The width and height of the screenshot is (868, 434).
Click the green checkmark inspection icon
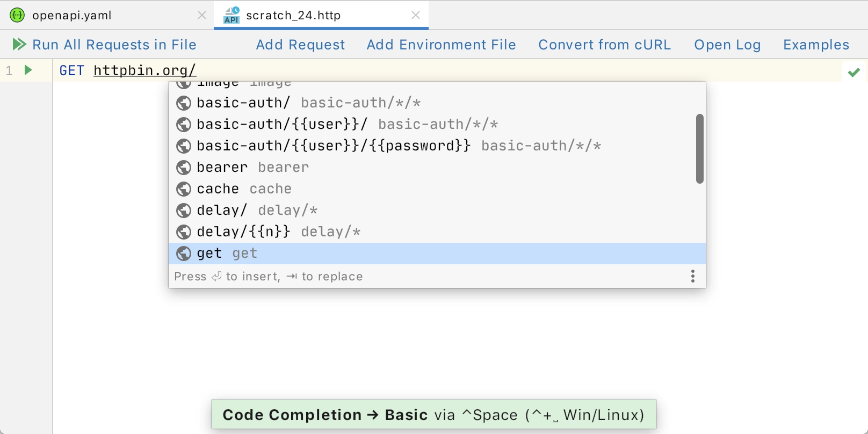point(854,72)
